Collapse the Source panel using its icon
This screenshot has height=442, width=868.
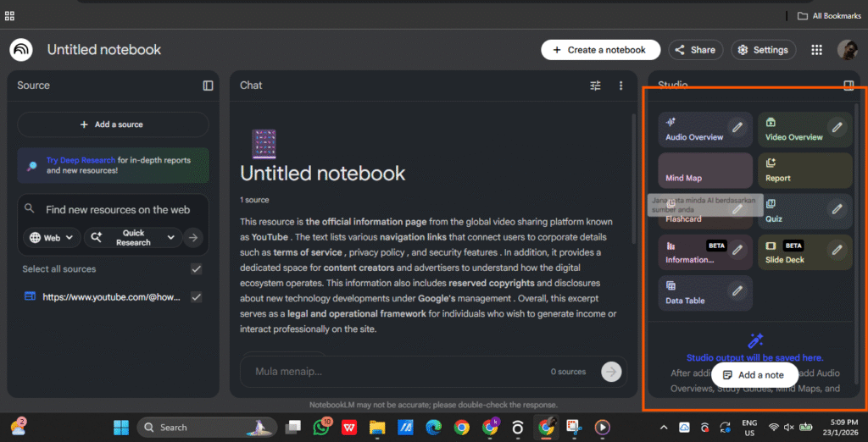[208, 86]
